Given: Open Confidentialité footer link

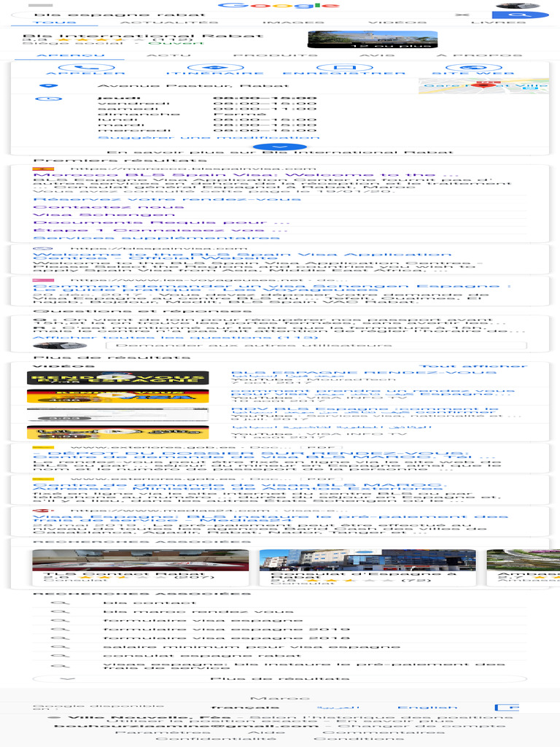Looking at the screenshot, I should [216, 738].
